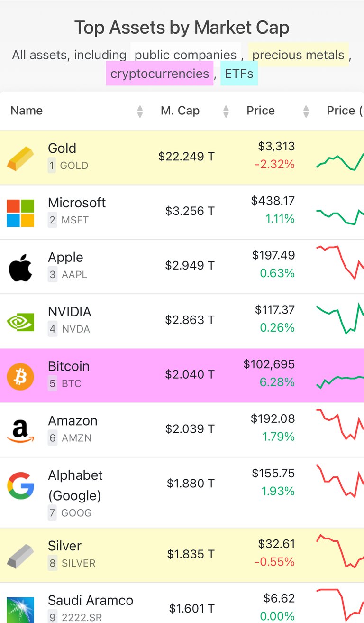
Task: Open the ETFs filter link
Action: tap(239, 74)
